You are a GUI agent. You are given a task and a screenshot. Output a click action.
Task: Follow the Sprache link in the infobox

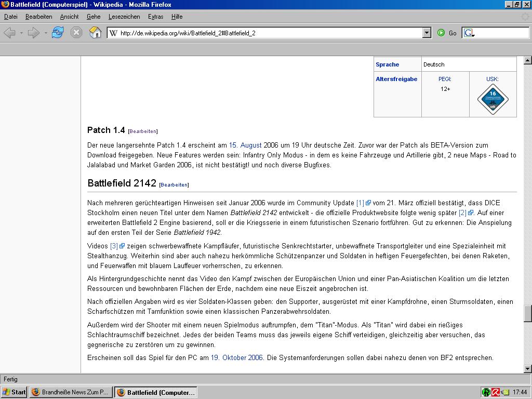coord(387,64)
